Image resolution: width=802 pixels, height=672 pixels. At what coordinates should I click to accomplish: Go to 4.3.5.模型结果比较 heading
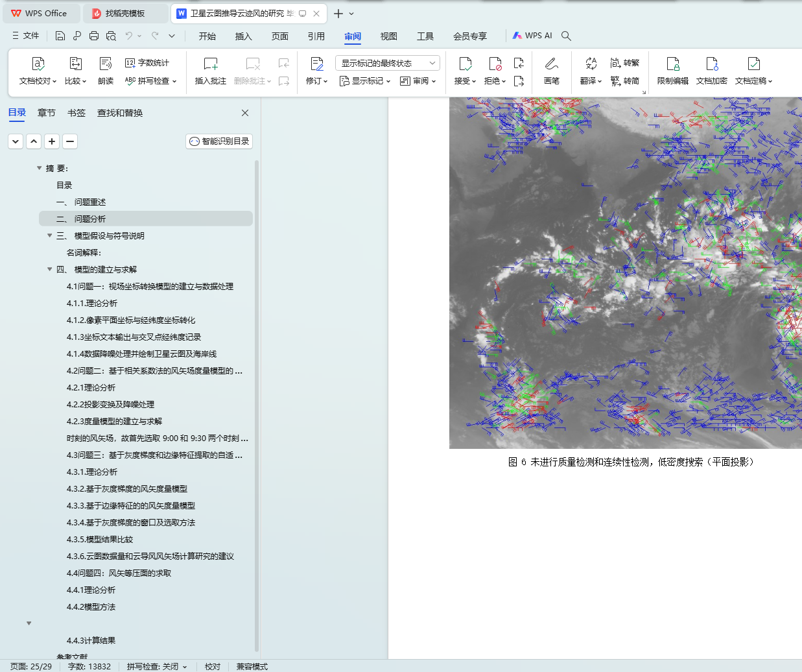(x=100, y=540)
